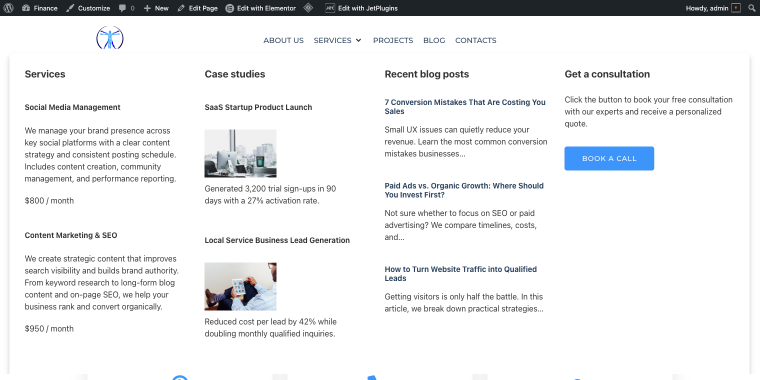Click Social Media Management heading

pos(73,107)
